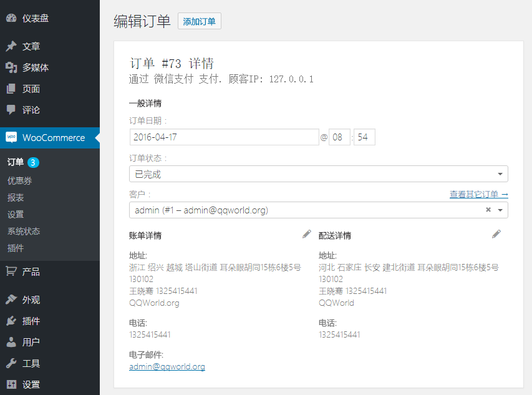Click the Woo logo icon

(11, 137)
